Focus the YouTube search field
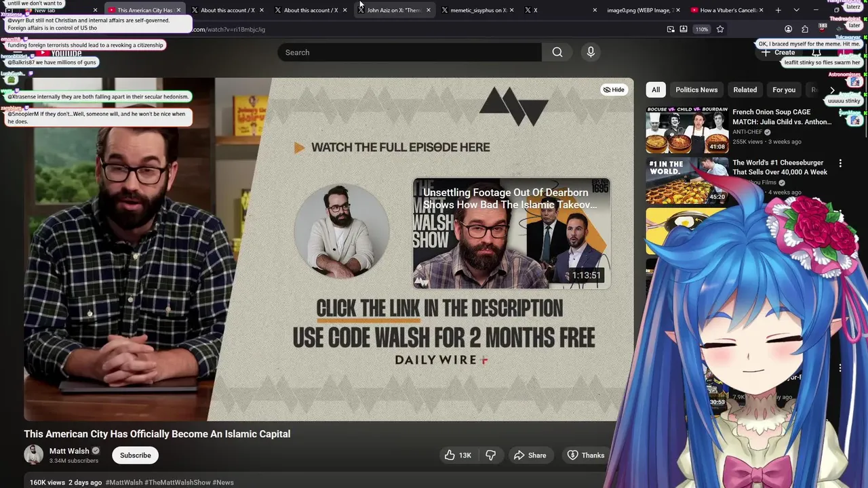The width and height of the screenshot is (868, 488). click(410, 52)
